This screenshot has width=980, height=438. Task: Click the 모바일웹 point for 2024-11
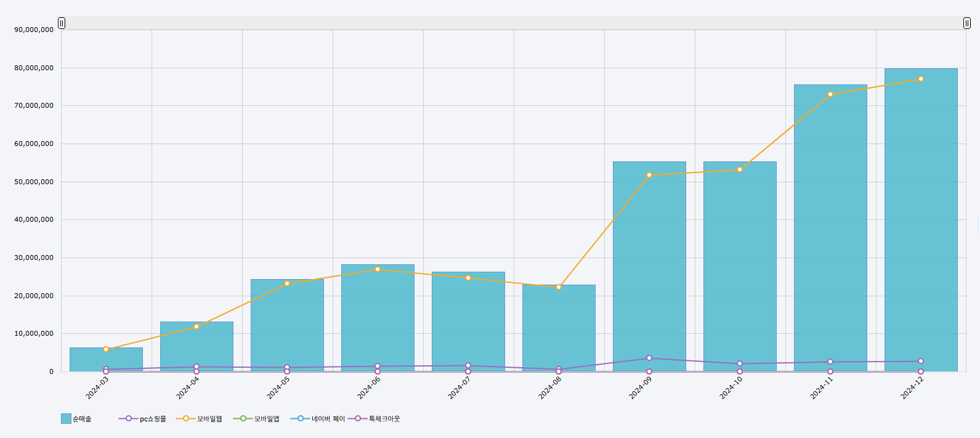(830, 94)
